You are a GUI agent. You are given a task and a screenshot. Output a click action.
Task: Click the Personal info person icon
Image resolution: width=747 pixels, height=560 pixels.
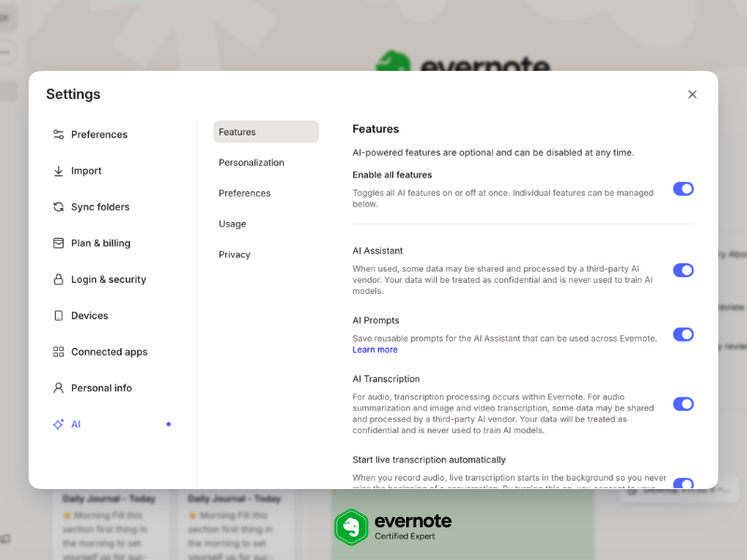[58, 387]
